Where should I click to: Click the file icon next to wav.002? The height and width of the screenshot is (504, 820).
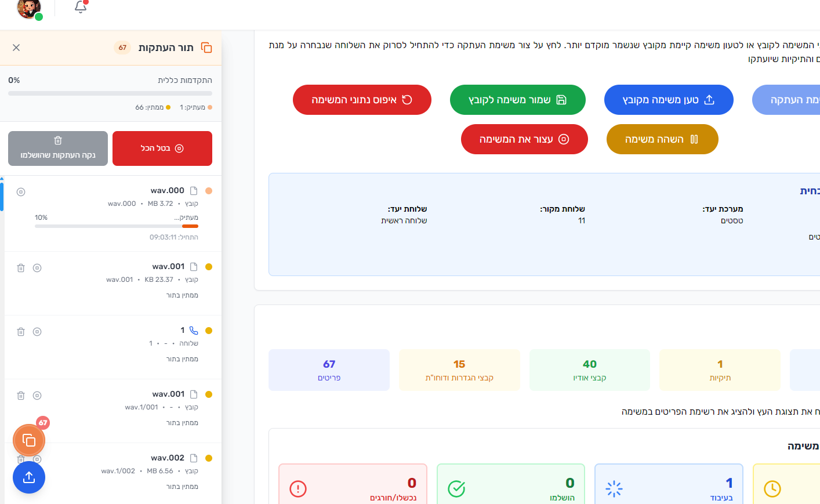coord(194,458)
